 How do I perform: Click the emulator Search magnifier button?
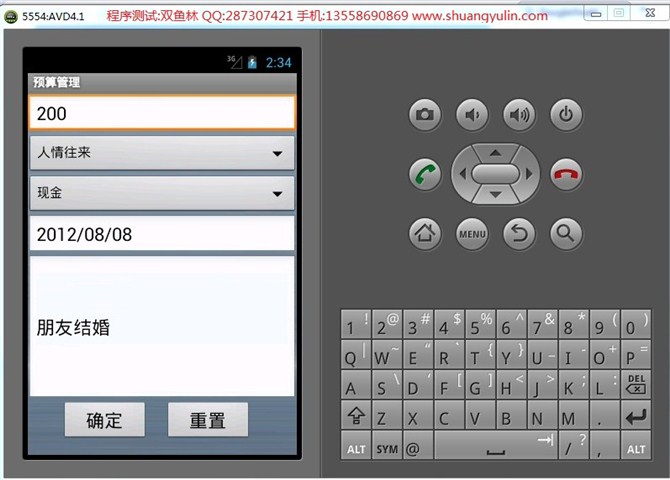(x=566, y=233)
